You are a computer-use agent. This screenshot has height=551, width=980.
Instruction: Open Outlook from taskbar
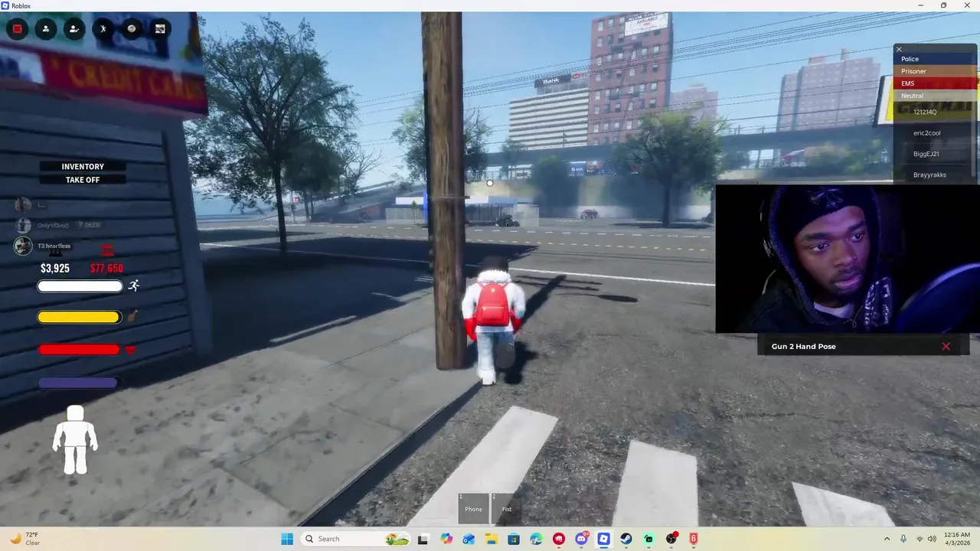coord(469,539)
